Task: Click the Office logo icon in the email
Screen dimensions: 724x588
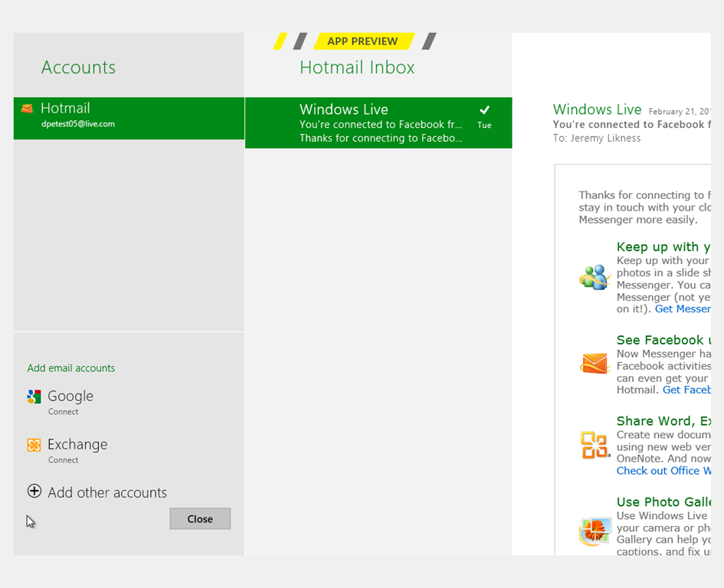Action: (595, 445)
